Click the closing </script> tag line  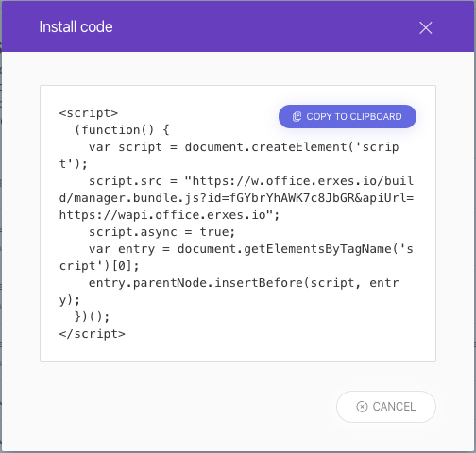[x=92, y=334]
